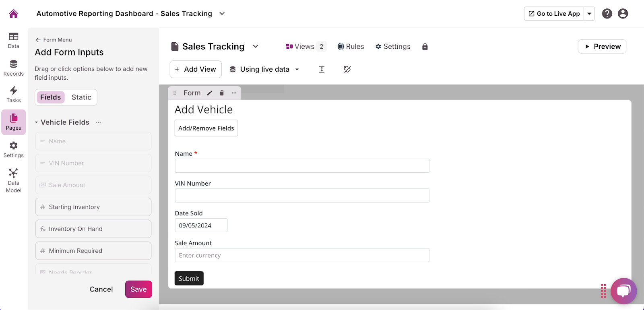Switch to the Static toggle option
644x310 pixels.
coord(81,97)
